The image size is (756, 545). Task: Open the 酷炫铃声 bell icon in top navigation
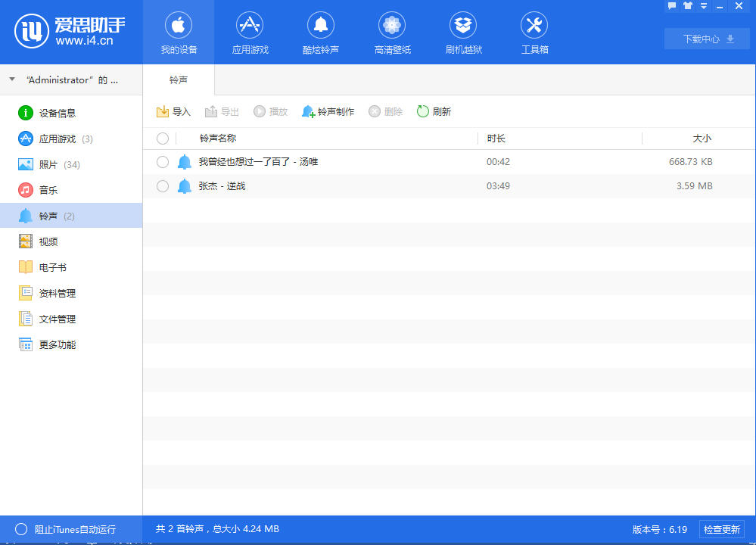[321, 26]
